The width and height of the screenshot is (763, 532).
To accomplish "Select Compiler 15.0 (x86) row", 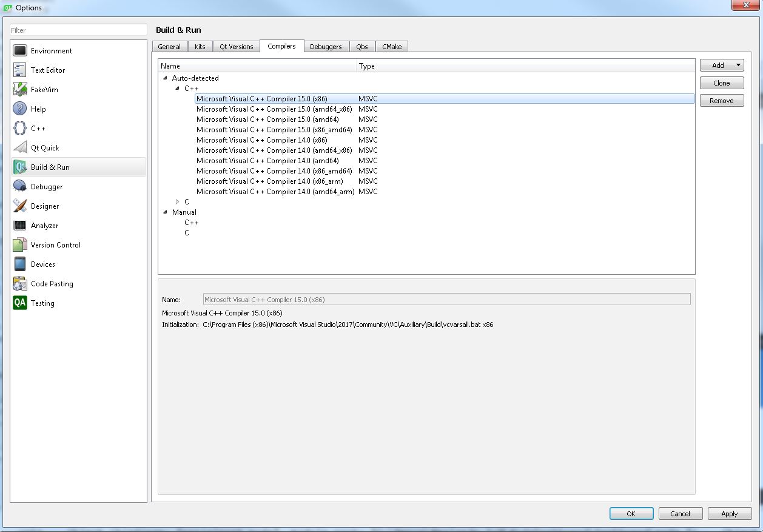I will [445, 98].
